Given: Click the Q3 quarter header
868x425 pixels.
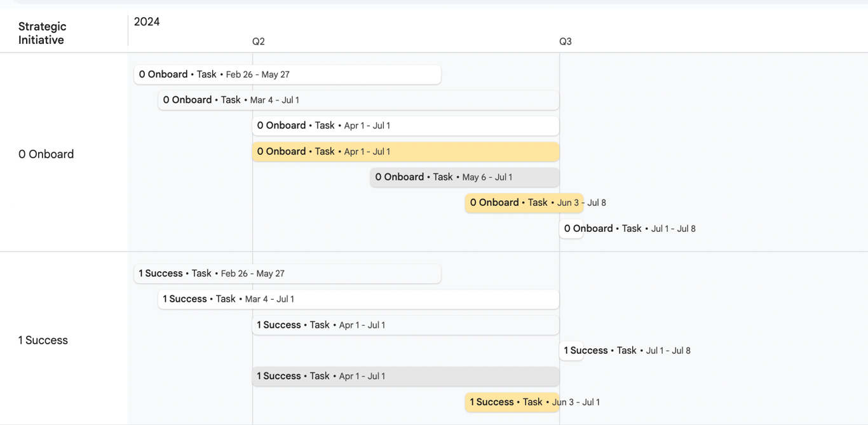Looking at the screenshot, I should coord(566,41).
